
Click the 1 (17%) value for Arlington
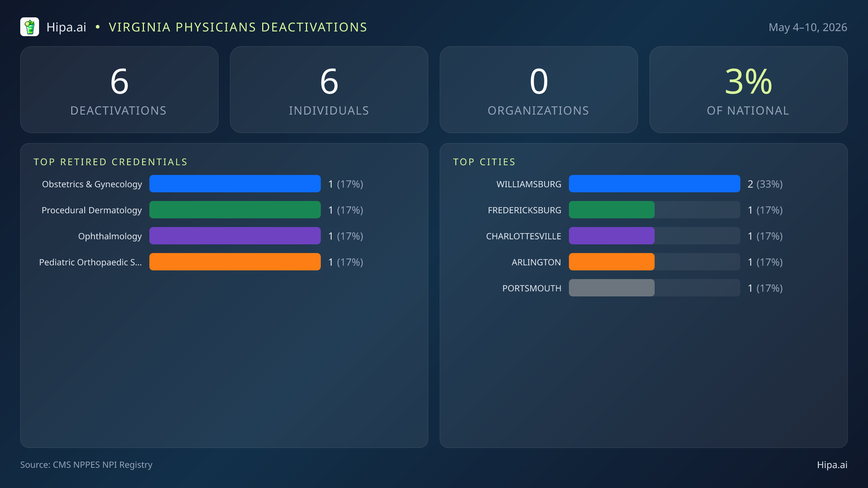click(765, 262)
